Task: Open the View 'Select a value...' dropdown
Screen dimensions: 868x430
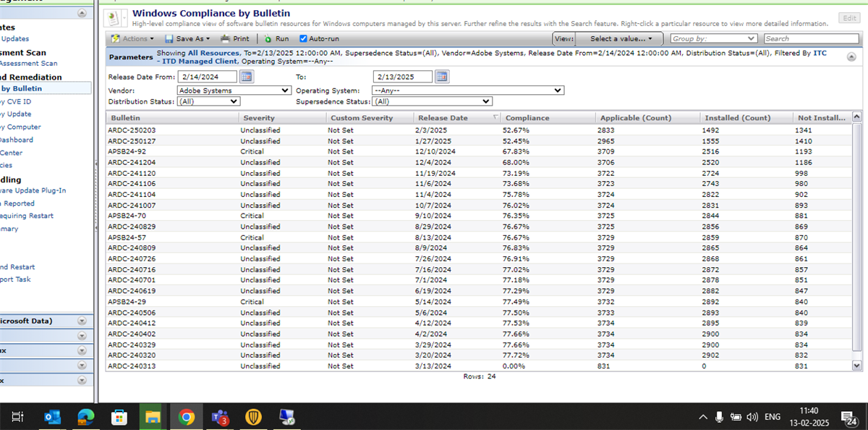Action: (621, 38)
